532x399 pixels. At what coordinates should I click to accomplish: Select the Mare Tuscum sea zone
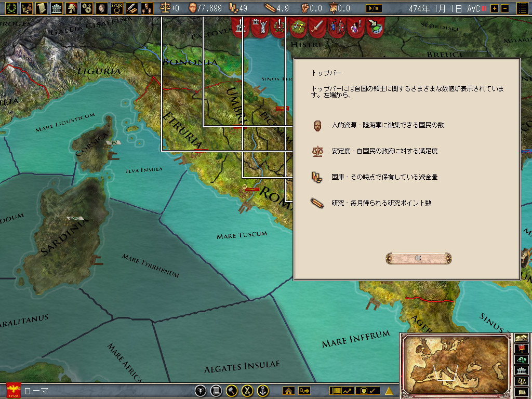[242, 235]
